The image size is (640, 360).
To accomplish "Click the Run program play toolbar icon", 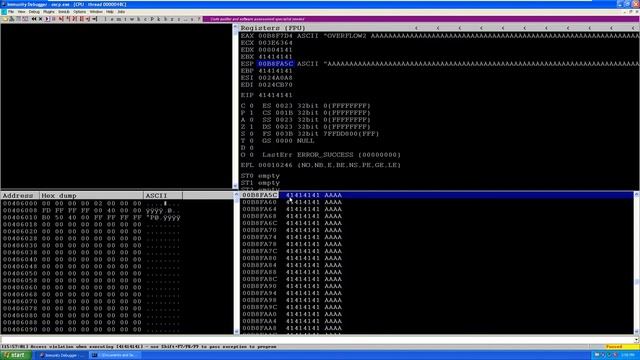I will click(47, 19).
